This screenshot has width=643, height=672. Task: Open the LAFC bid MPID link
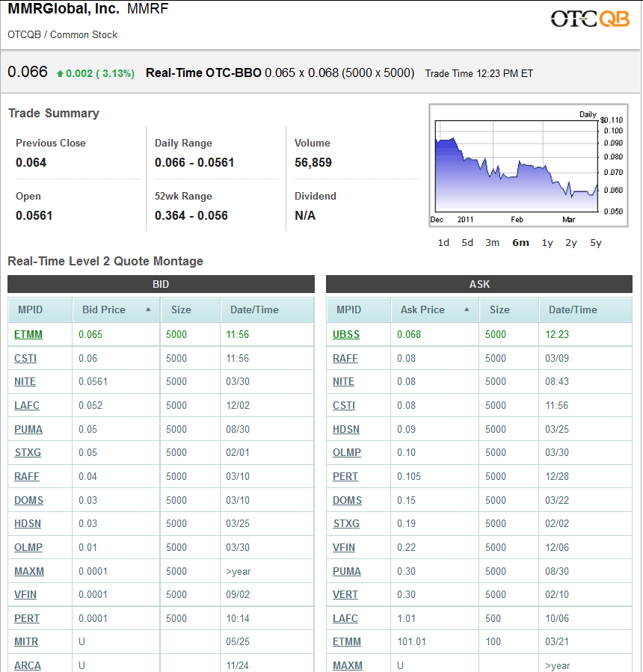(x=26, y=405)
